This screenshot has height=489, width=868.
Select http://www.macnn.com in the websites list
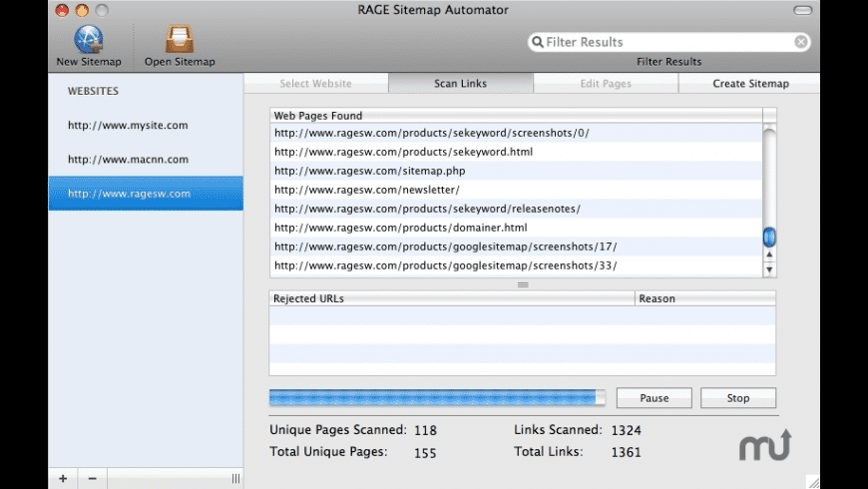(128, 160)
